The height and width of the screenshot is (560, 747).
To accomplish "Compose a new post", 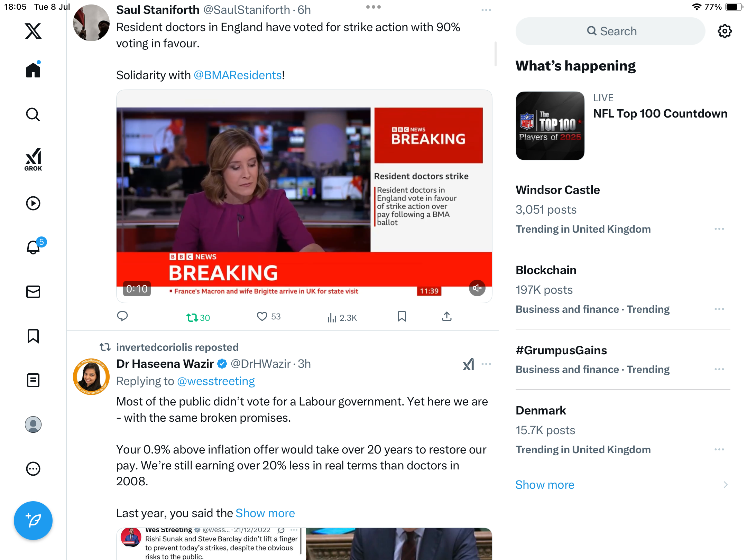I will pos(33,521).
